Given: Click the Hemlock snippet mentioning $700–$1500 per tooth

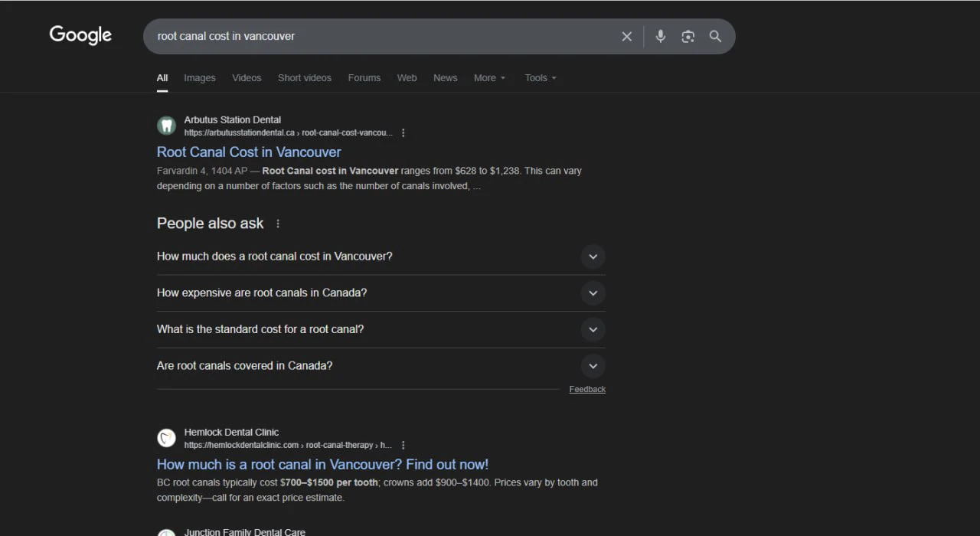Looking at the screenshot, I should (x=377, y=490).
